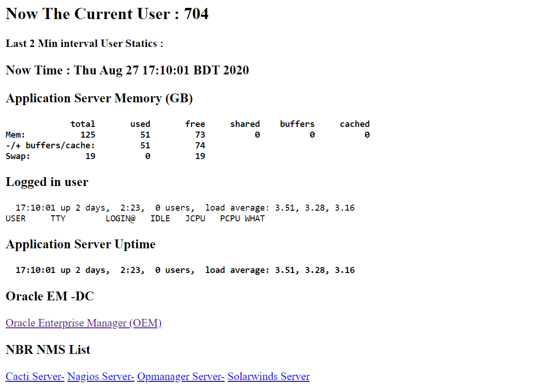Screen dimensions: 541x392
Task: Open the Oracle Enterprise Manager (OEM) link
Action: [83, 323]
